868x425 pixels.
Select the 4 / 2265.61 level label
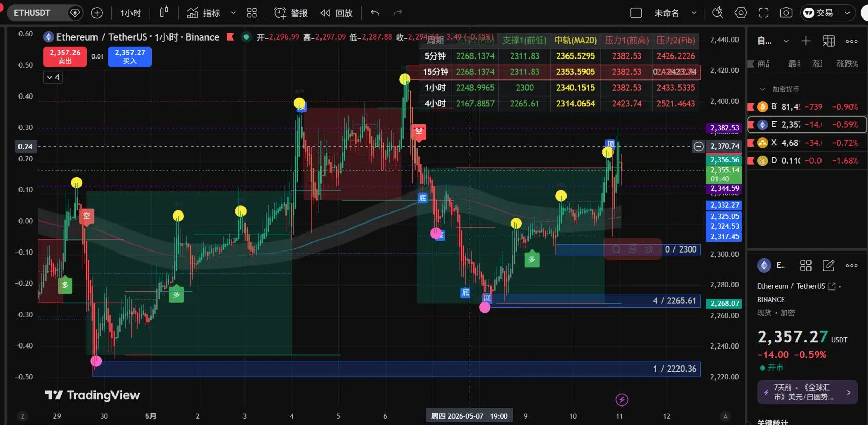pos(674,301)
